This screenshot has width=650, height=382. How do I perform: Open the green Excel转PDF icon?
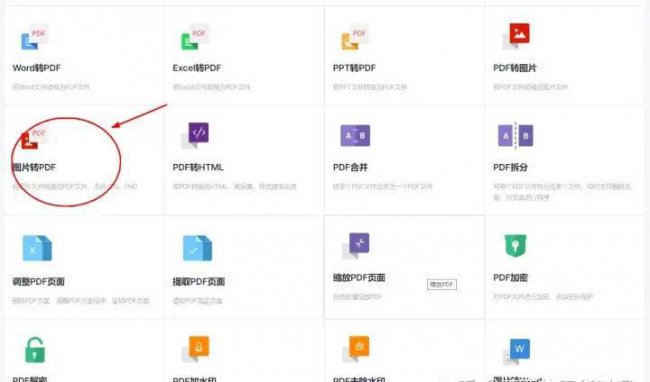click(195, 37)
